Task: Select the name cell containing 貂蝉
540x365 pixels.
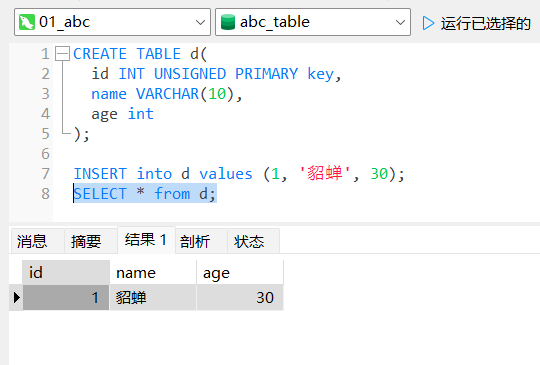Action: tap(153, 298)
